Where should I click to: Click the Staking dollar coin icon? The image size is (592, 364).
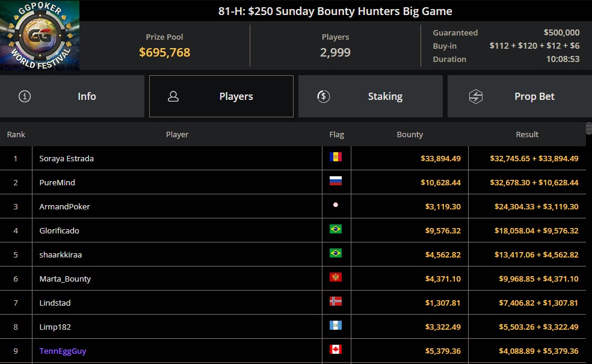tap(323, 96)
